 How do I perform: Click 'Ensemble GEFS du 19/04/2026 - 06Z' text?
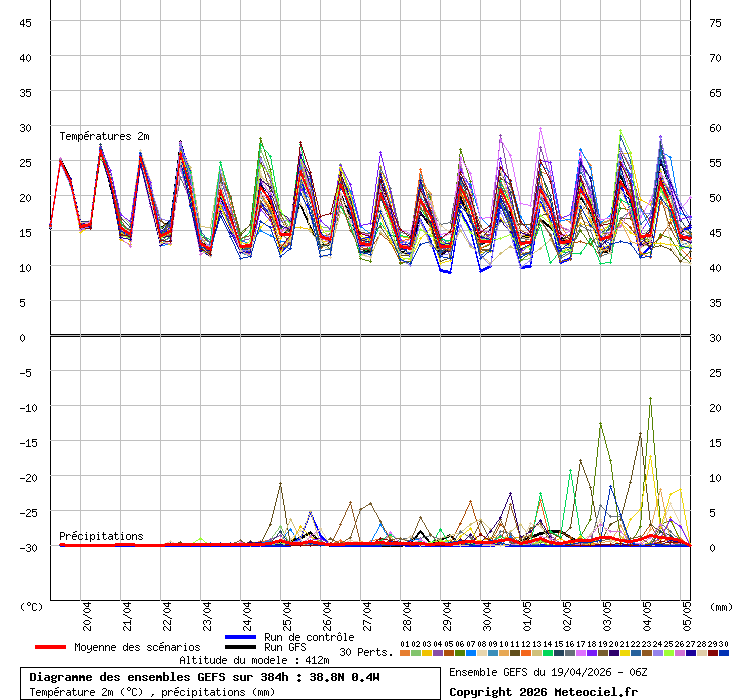(548, 672)
